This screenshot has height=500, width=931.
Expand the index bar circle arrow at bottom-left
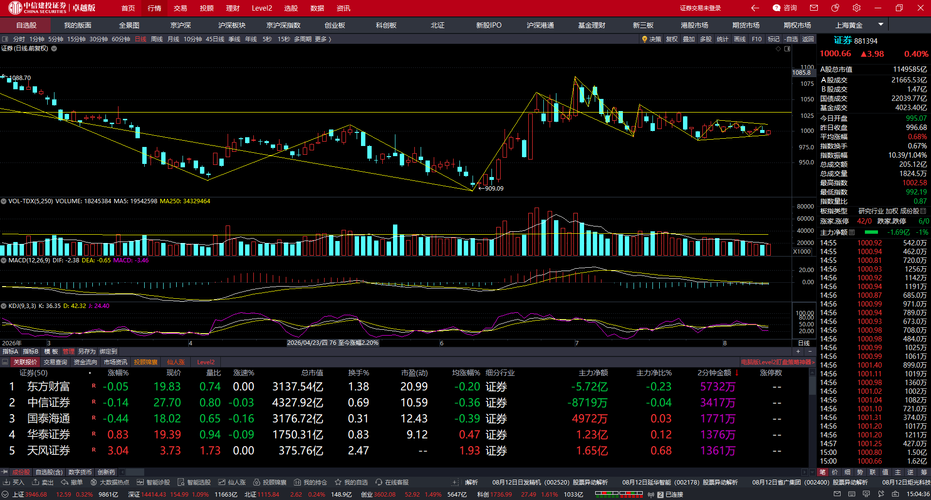tap(5, 494)
